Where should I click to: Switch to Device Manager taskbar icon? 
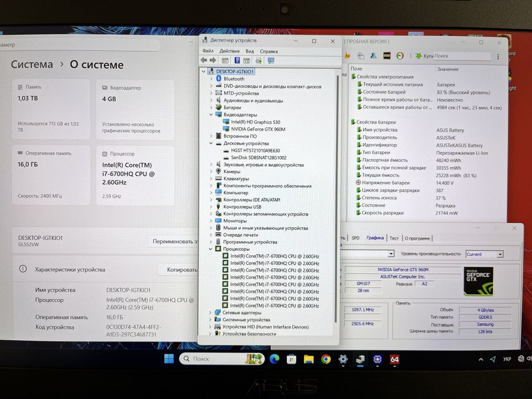pos(360,359)
